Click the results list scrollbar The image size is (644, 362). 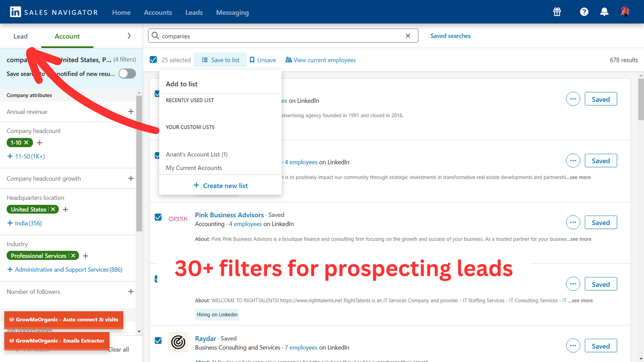(641, 99)
